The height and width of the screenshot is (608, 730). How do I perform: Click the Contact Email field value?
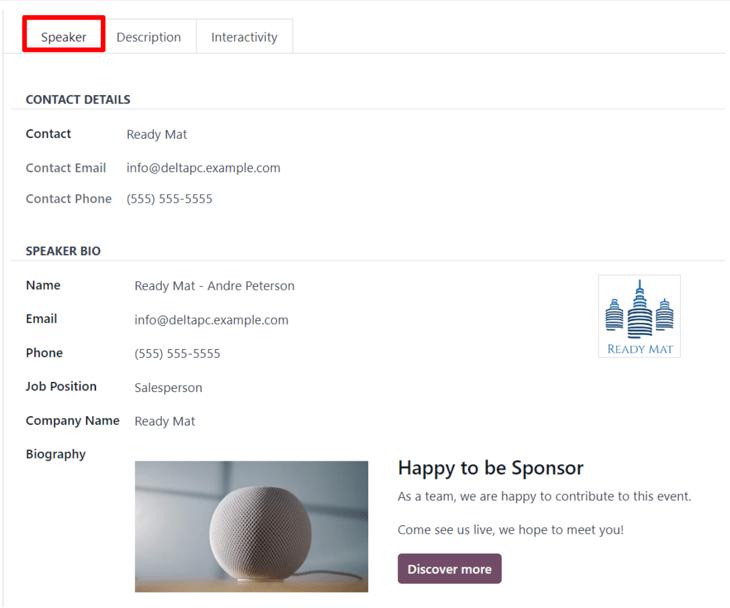click(x=203, y=168)
